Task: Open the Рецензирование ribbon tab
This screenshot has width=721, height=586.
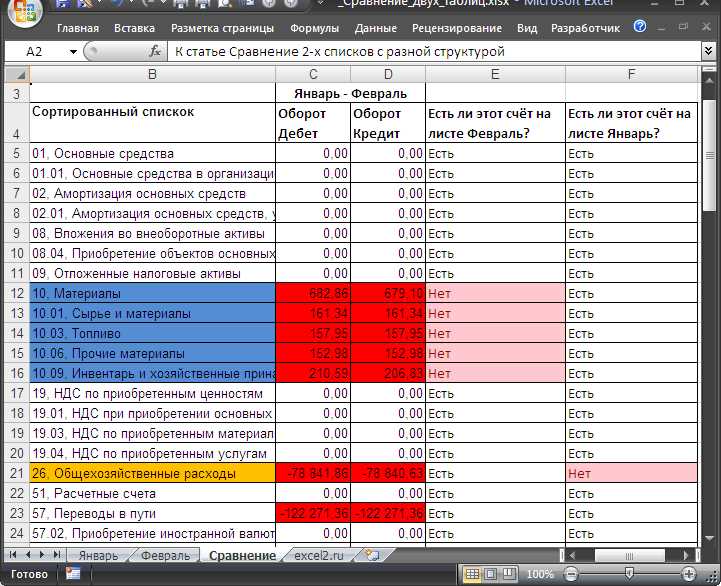Action: click(457, 28)
